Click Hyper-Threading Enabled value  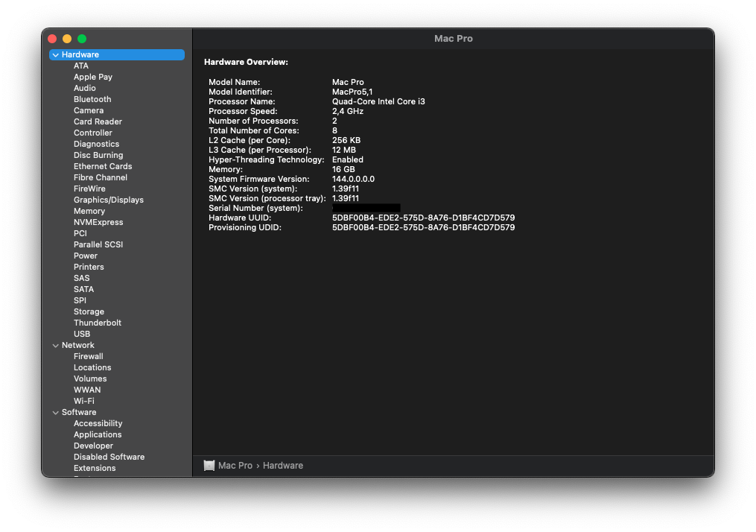(348, 159)
